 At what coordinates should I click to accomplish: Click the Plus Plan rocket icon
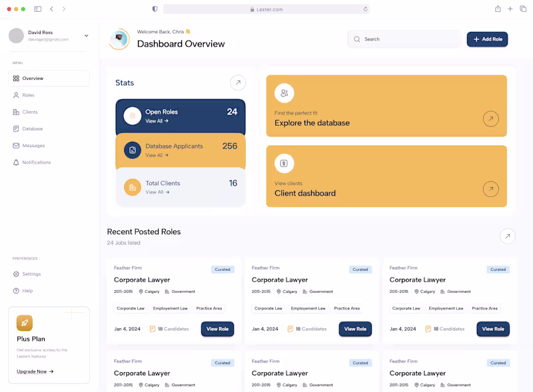click(x=25, y=323)
